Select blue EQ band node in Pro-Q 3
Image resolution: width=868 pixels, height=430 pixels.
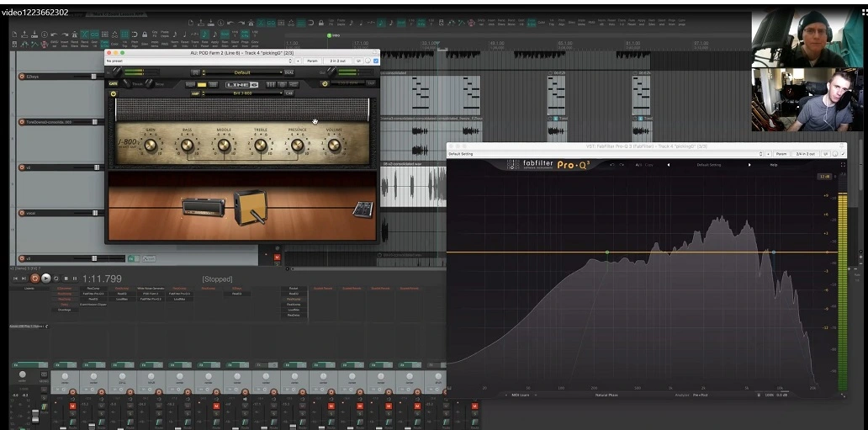pos(773,252)
